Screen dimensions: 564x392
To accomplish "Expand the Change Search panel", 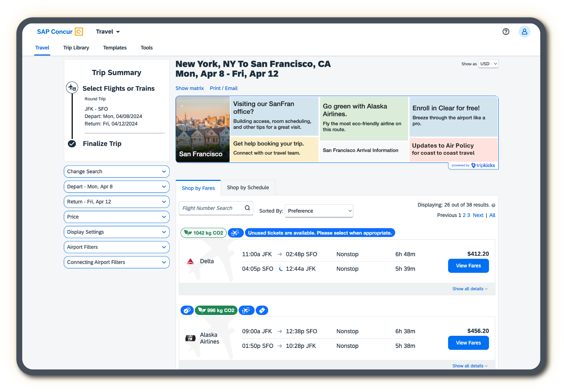I will (116, 171).
